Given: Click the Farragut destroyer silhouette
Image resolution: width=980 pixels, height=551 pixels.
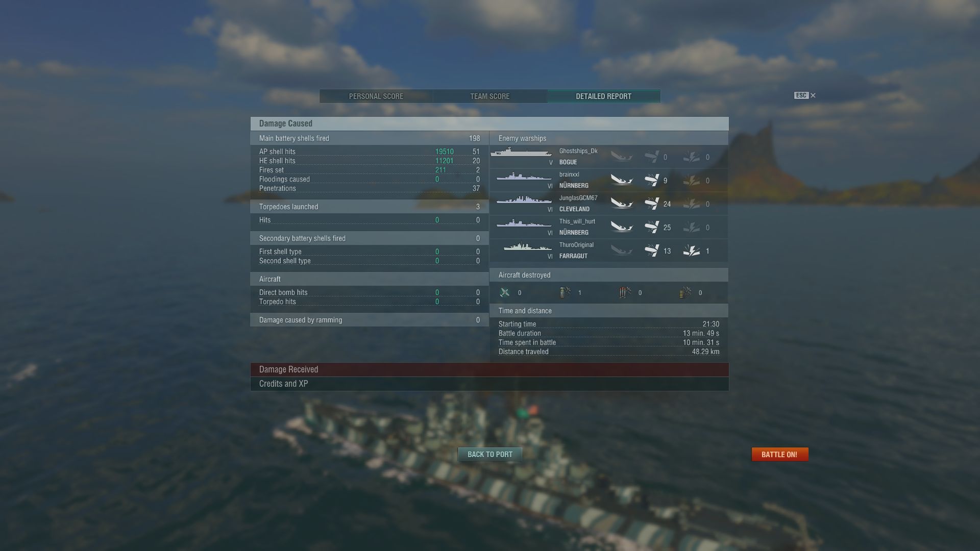Looking at the screenshot, I should click(x=528, y=247).
